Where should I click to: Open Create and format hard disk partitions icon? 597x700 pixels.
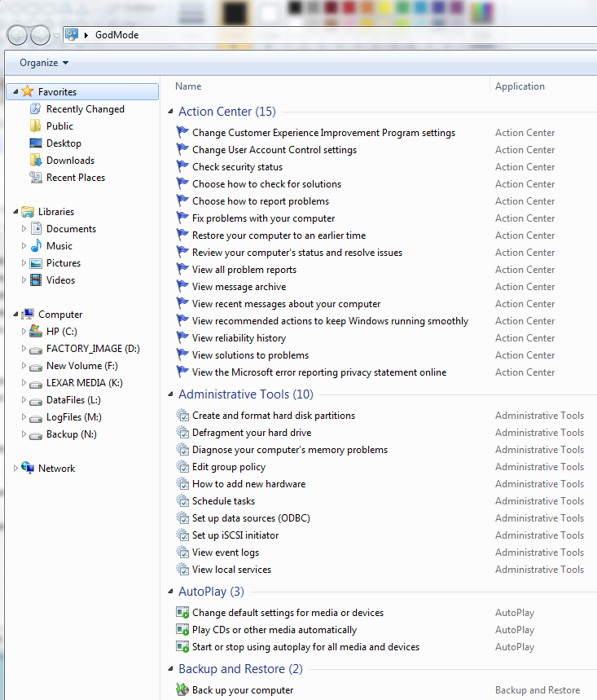pos(182,415)
